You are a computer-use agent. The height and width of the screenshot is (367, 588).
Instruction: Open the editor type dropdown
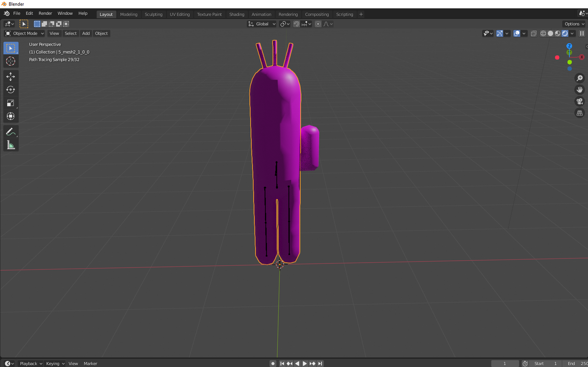[x=9, y=24]
